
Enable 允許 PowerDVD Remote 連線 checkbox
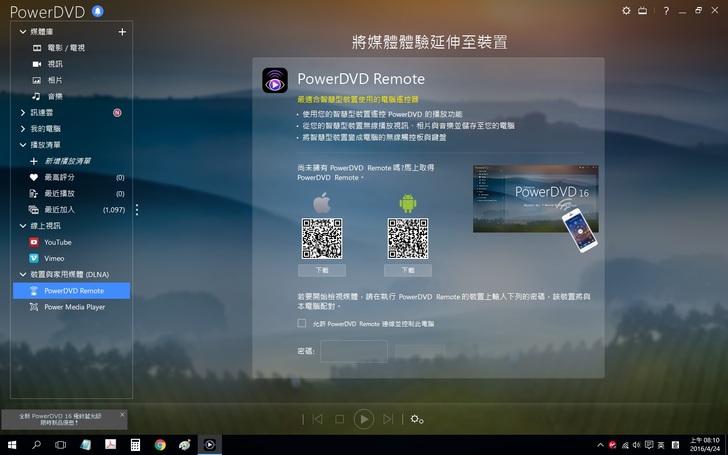click(302, 324)
